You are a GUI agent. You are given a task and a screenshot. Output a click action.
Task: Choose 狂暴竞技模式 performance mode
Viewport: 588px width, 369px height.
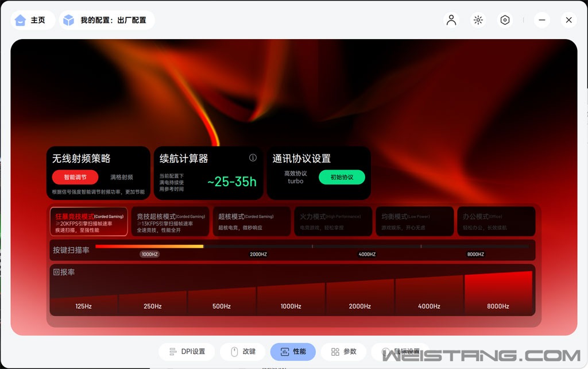pyautogui.click(x=89, y=221)
